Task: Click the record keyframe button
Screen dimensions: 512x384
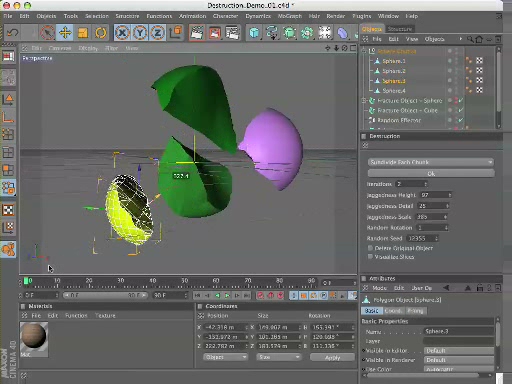Action: coord(260,295)
